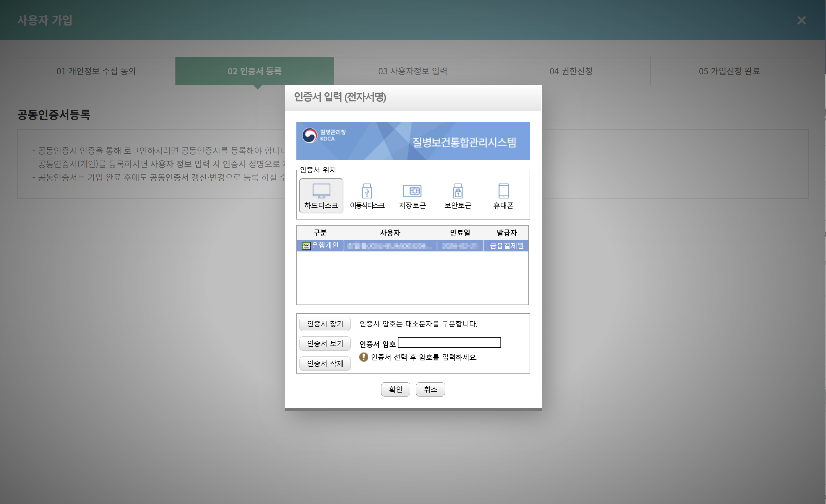
Task: Open the 04 권한신청 step
Action: tap(571, 71)
